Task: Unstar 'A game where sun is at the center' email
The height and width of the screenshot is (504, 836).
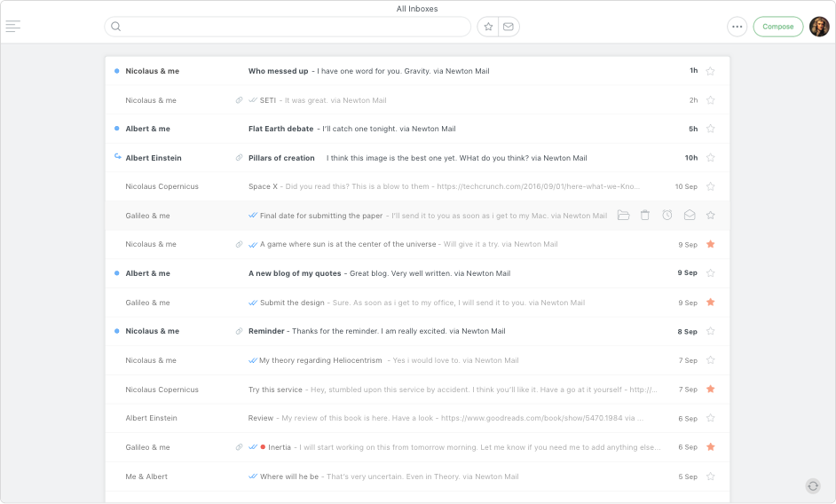Action: pos(710,244)
